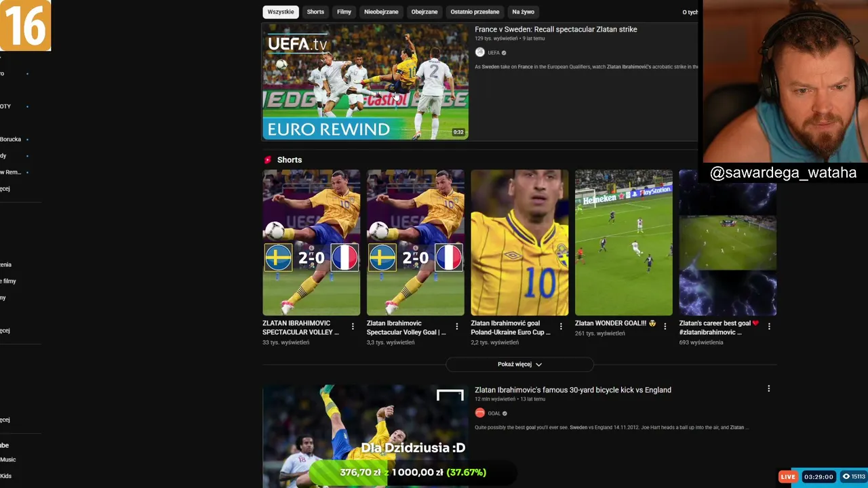The image size is (868, 488).
Task: Open options menu for Spectacular Volley Goal short
Action: 456,327
